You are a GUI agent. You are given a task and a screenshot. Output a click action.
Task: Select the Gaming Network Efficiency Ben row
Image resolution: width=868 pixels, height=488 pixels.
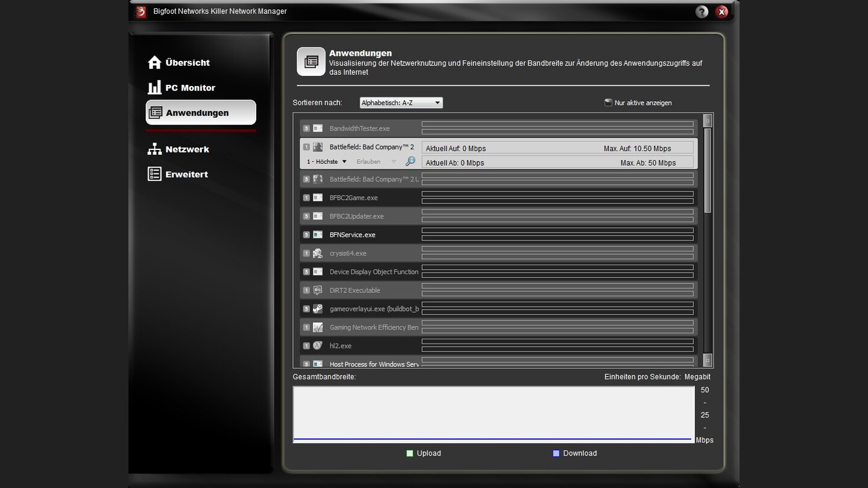pos(498,328)
